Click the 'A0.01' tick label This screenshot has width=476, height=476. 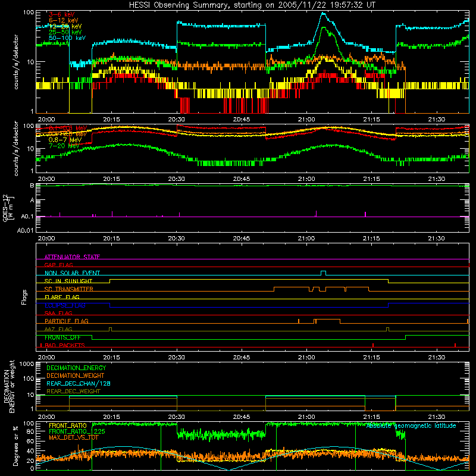[x=25, y=230]
